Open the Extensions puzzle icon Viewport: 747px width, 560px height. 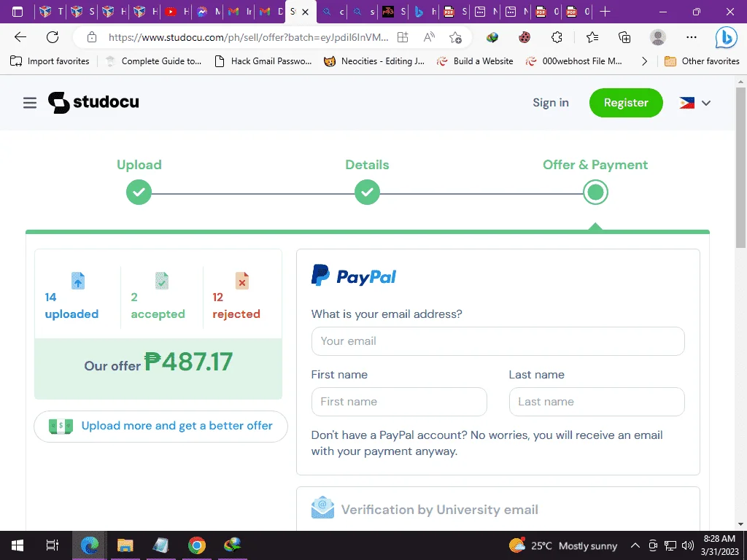pos(557,37)
